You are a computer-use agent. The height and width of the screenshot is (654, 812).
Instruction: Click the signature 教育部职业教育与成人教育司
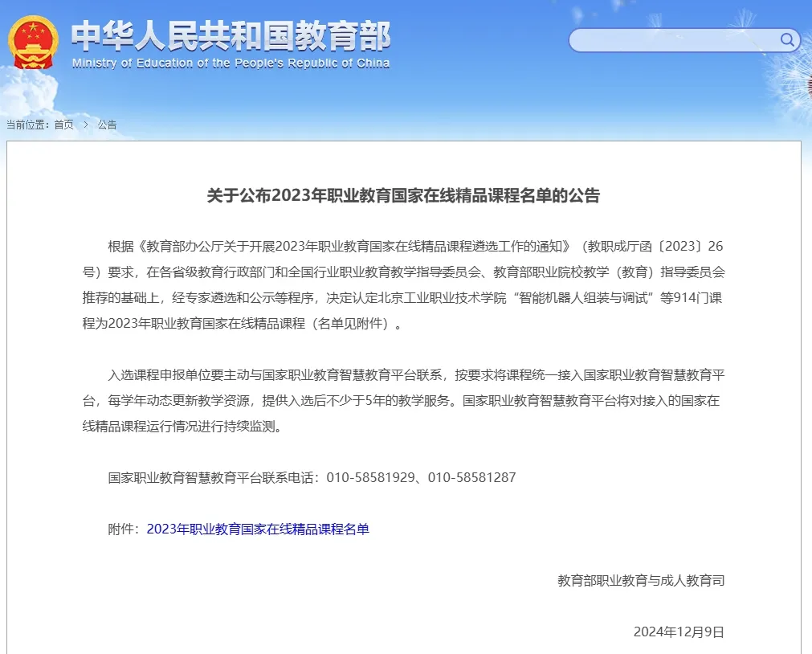pos(641,581)
